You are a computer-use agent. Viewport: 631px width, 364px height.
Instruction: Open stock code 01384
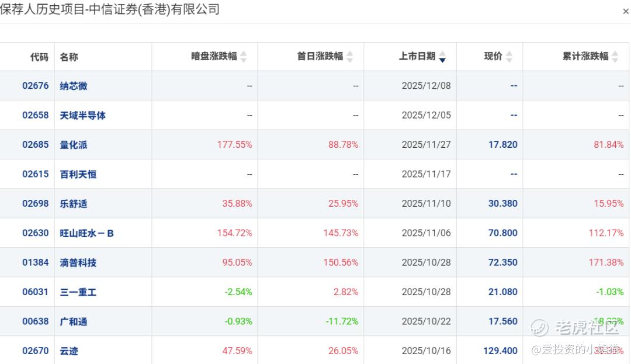tap(36, 262)
